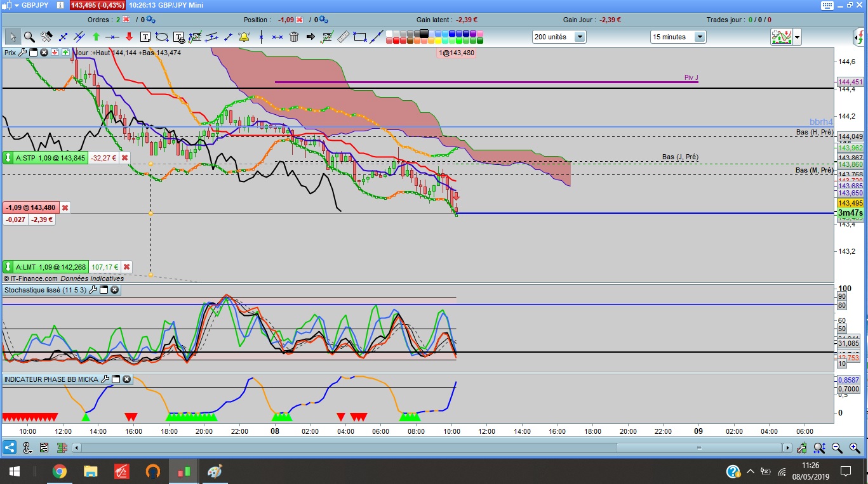Click the share icon at bottom left

(10, 447)
